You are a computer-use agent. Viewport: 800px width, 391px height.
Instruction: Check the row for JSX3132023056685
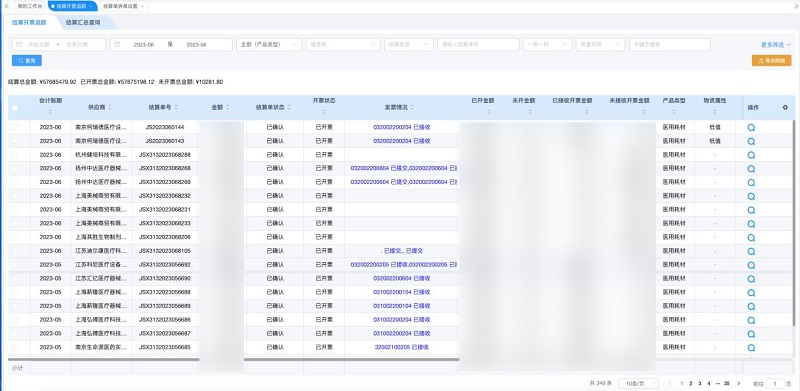coord(15,348)
